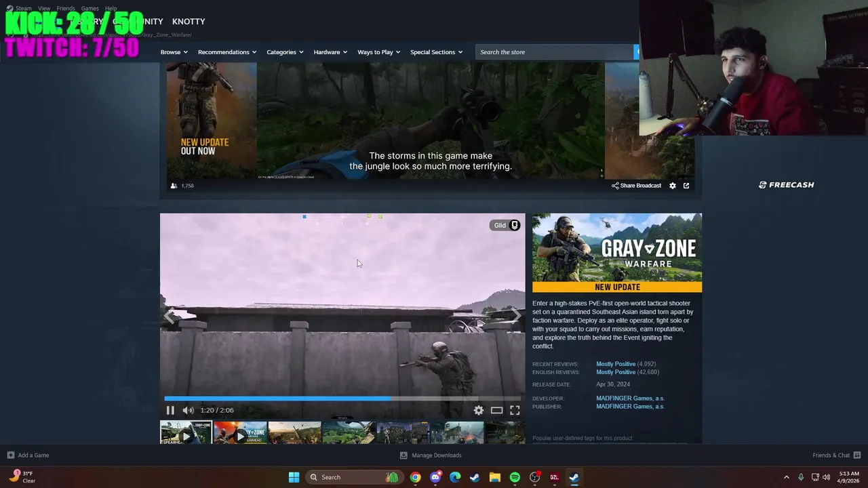Screen dimensions: 868x488
Task: Expand the Special Sections dropdown
Action: 436,52
